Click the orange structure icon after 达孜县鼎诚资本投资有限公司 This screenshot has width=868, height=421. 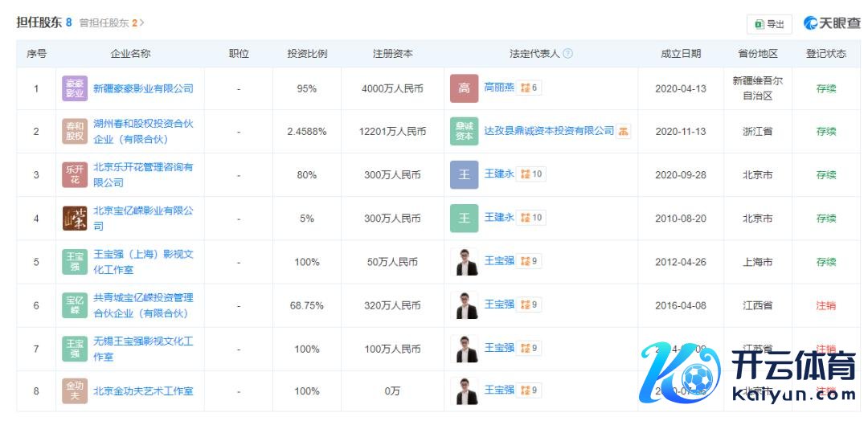point(624,131)
